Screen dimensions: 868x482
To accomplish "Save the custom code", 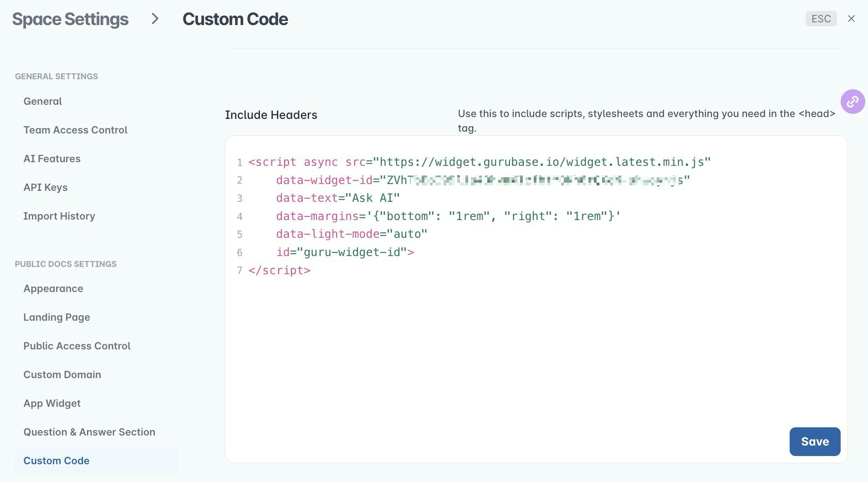I will click(x=815, y=441).
